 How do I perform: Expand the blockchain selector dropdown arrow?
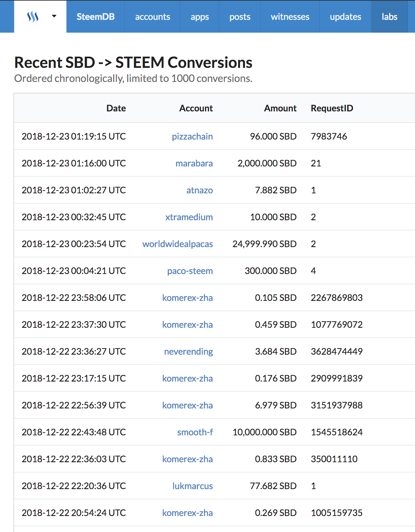(x=54, y=16)
